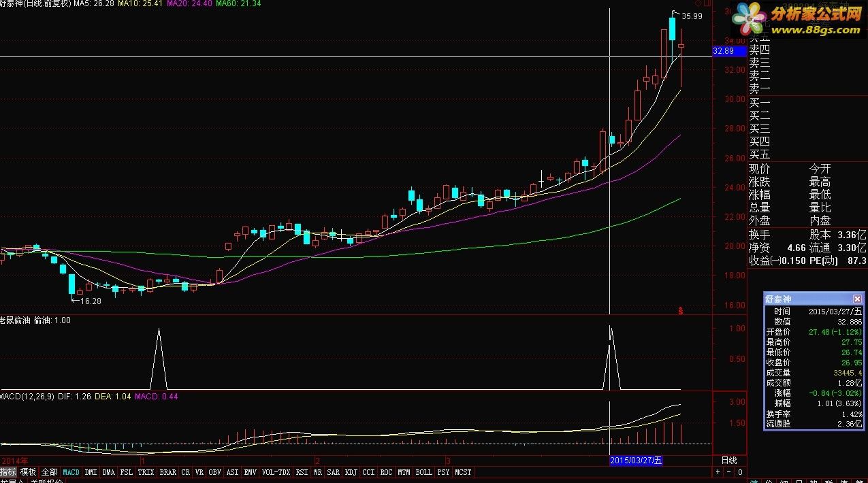Image resolution: width=868 pixels, height=483 pixels.
Task: Select the OBV indicator tab
Action: pyautogui.click(x=215, y=471)
